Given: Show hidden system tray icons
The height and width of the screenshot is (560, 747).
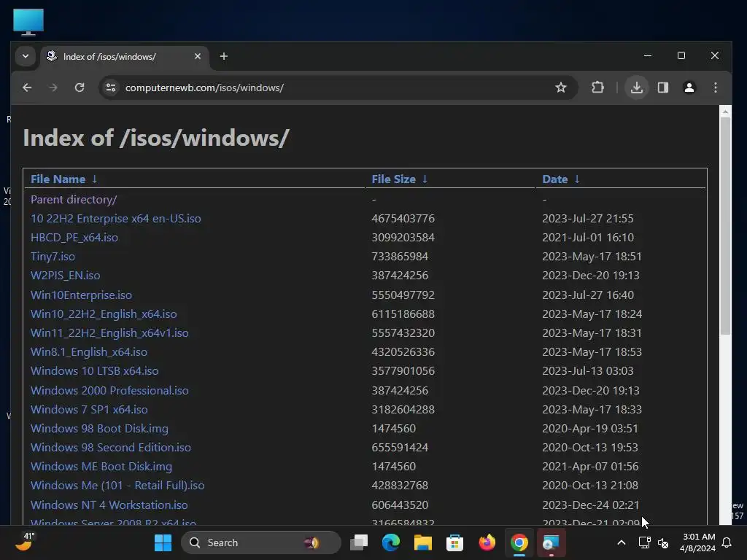Looking at the screenshot, I should (622, 542).
